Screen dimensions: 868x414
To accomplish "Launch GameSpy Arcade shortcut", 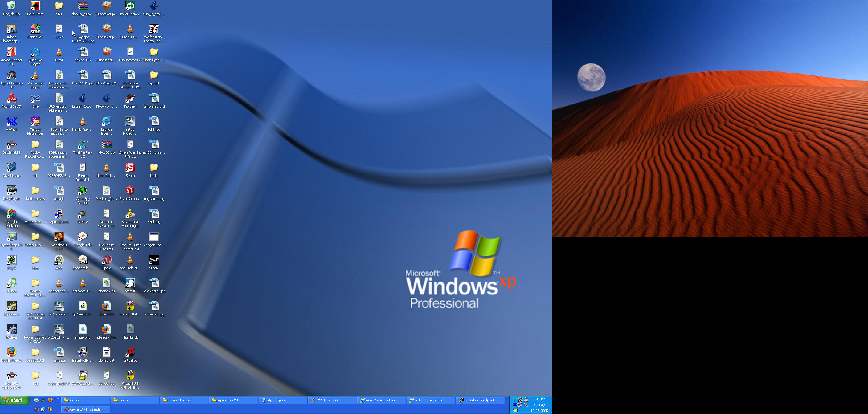I will tap(83, 195).
